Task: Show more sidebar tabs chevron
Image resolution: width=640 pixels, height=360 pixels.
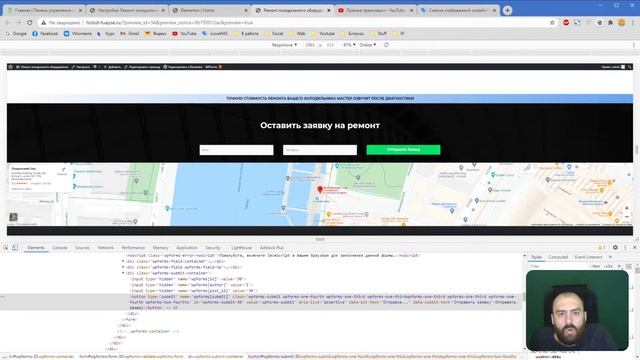Action: click(x=610, y=257)
